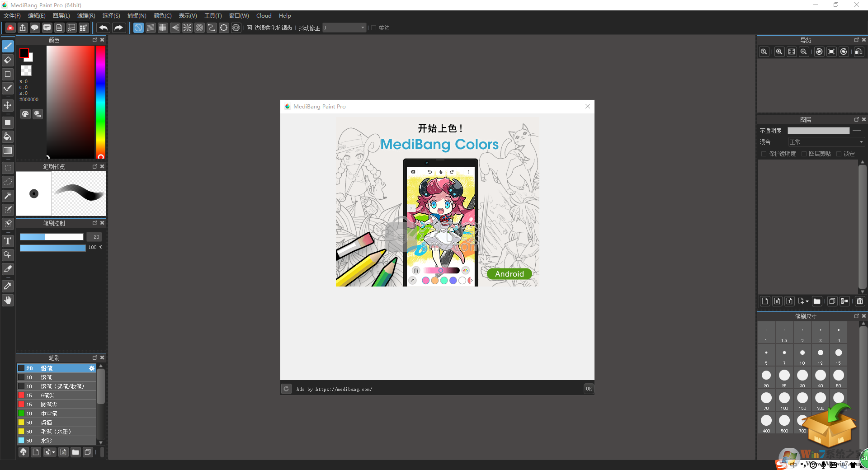Enable the 图层剪贴 checkbox
This screenshot has width=868, height=470.
point(804,154)
